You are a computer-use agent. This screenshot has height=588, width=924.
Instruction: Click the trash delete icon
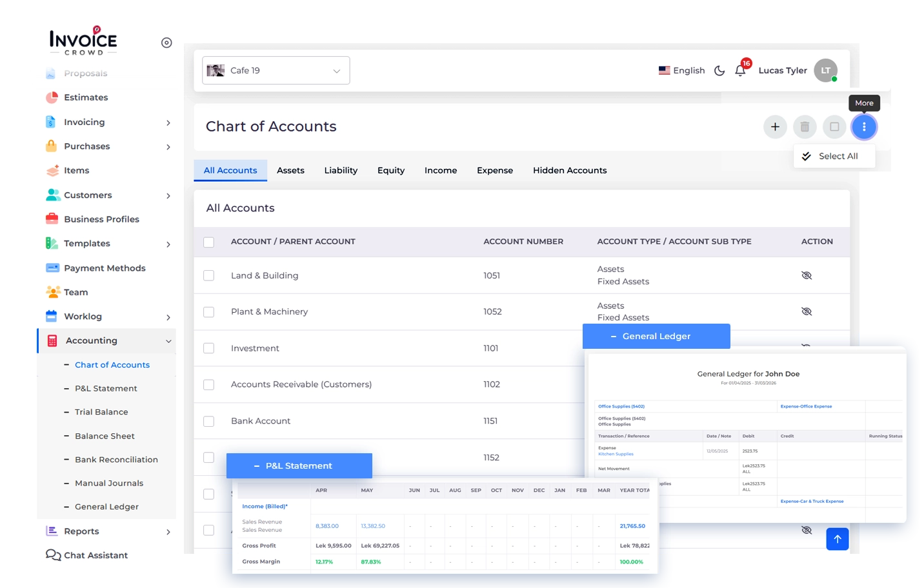805,127
